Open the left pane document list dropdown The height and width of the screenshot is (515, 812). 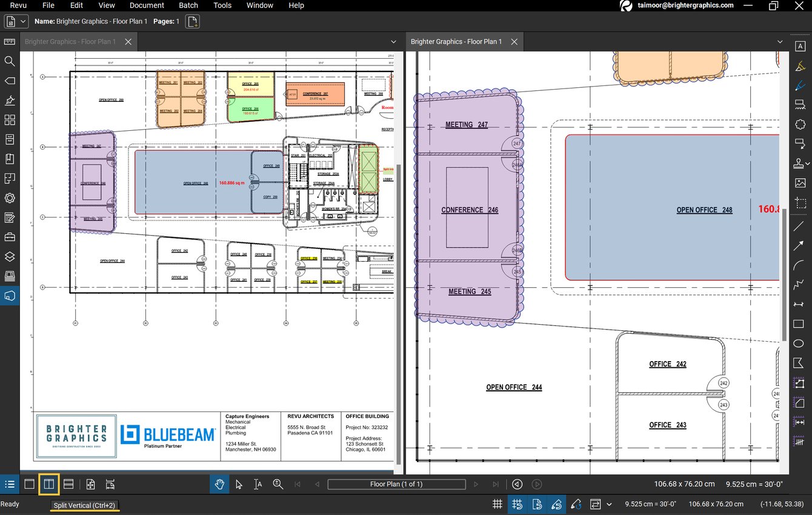pyautogui.click(x=393, y=41)
